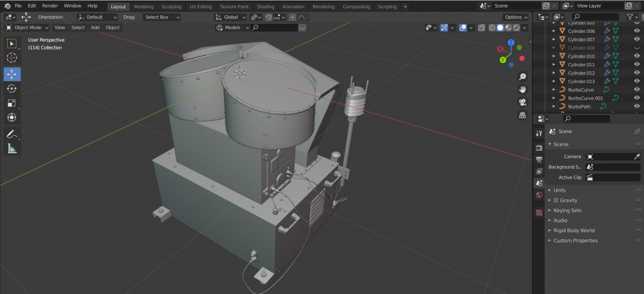Click the Options button in viewport header
Image resolution: width=644 pixels, height=294 pixels.
[x=515, y=17]
